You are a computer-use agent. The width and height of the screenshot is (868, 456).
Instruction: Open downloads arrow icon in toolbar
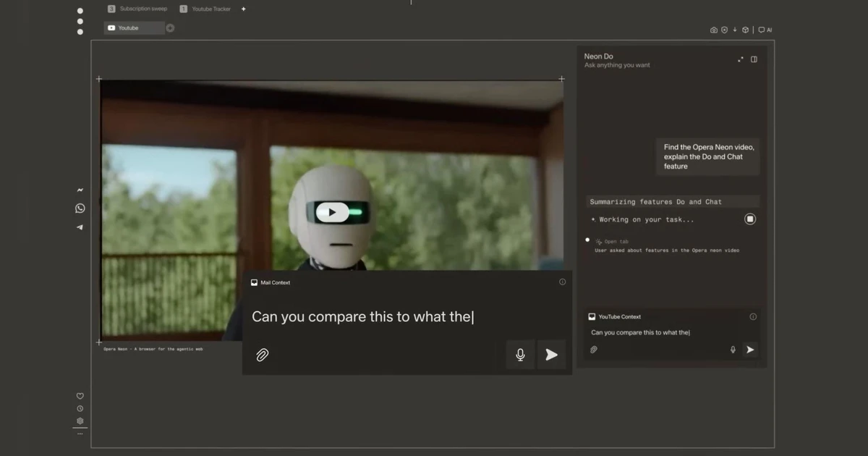[x=735, y=30]
